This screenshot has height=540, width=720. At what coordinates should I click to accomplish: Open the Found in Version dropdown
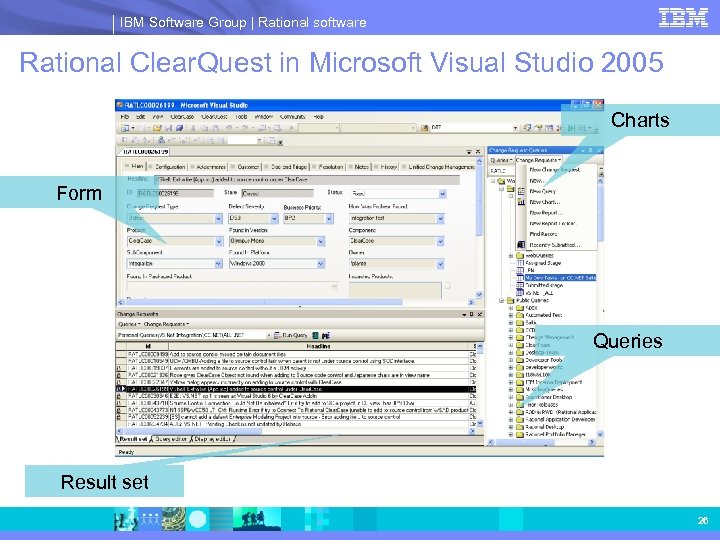coord(321,241)
